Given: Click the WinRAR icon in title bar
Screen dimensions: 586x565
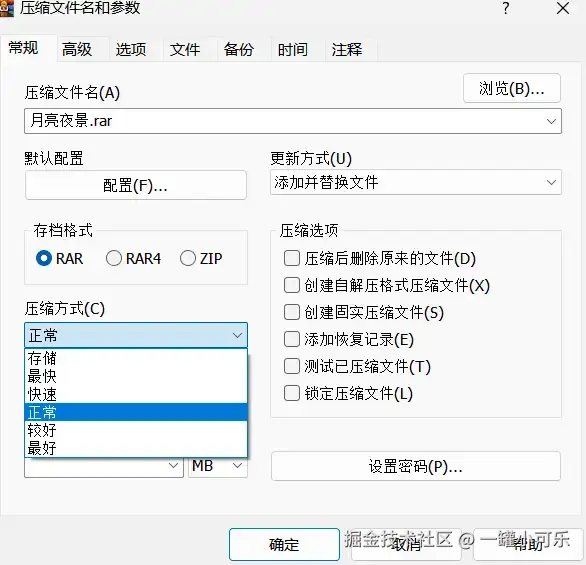Looking at the screenshot, I should pyautogui.click(x=6, y=8).
